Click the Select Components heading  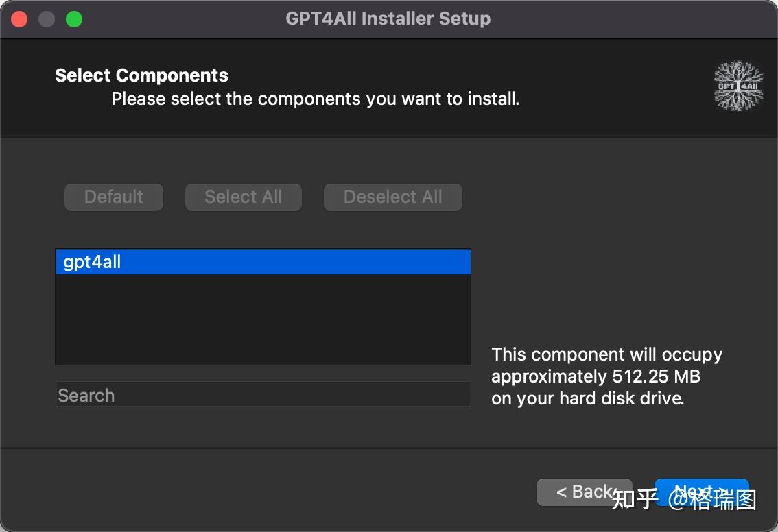coord(141,75)
